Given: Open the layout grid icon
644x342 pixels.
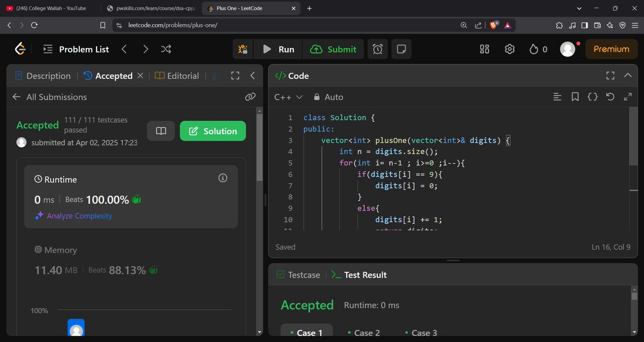Looking at the screenshot, I should pyautogui.click(x=485, y=49).
